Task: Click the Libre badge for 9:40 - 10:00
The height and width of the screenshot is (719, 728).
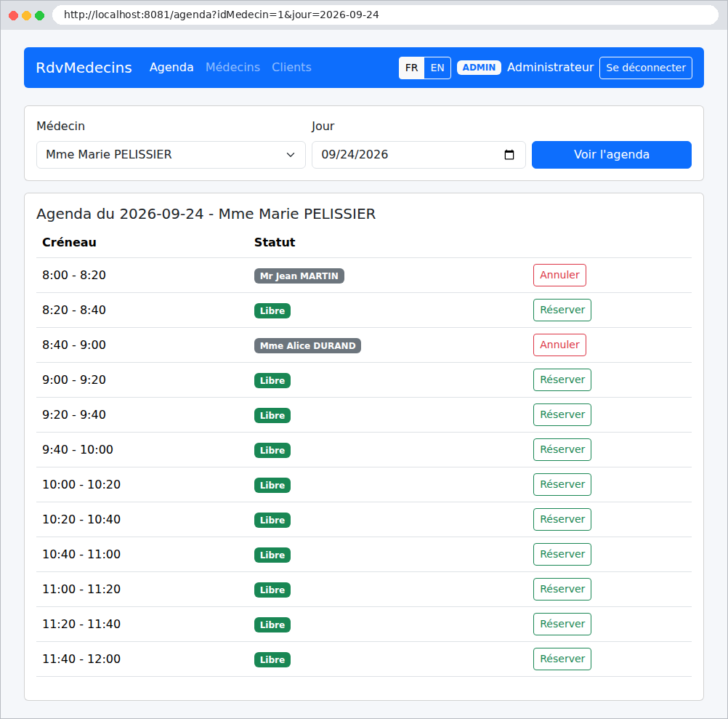Action: (272, 450)
